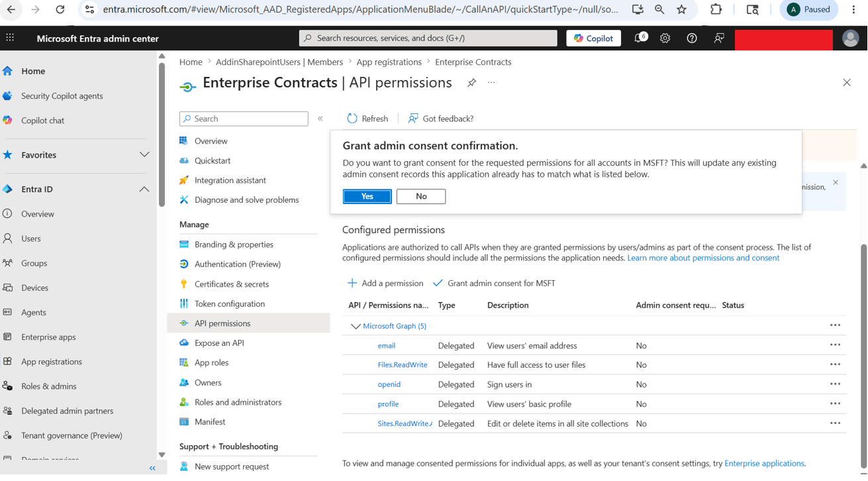Open more options for Sites.ReadWrite.All row

click(835, 423)
